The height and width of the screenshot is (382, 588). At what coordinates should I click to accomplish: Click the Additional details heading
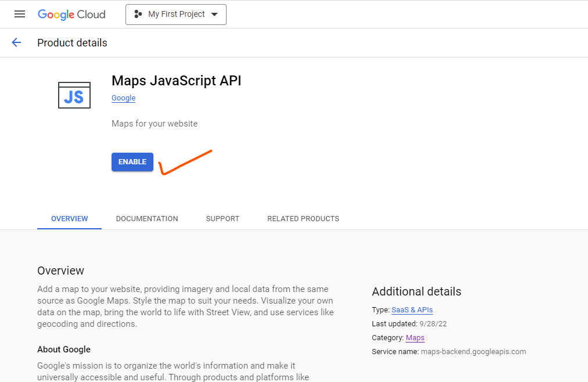(x=417, y=291)
